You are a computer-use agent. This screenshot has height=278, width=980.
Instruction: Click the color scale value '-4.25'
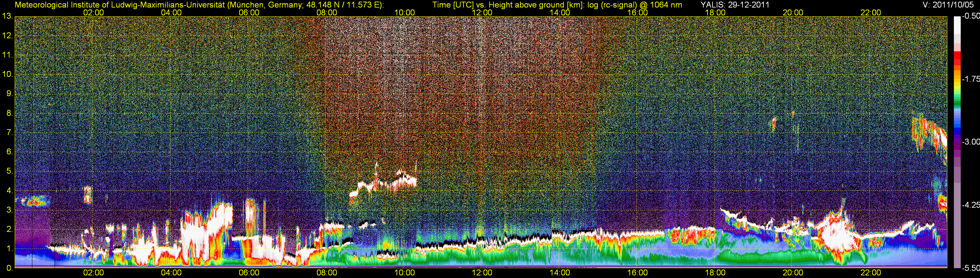coord(971,205)
